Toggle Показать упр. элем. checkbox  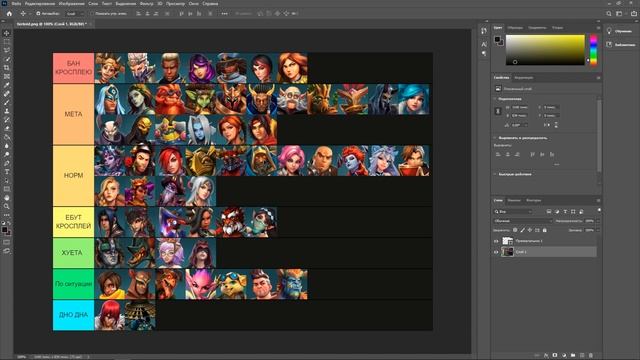tap(92, 13)
